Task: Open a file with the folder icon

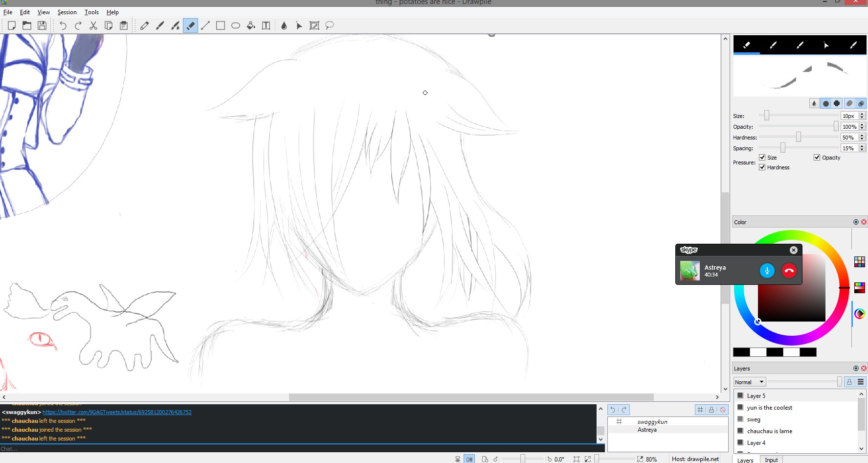Action: [27, 25]
